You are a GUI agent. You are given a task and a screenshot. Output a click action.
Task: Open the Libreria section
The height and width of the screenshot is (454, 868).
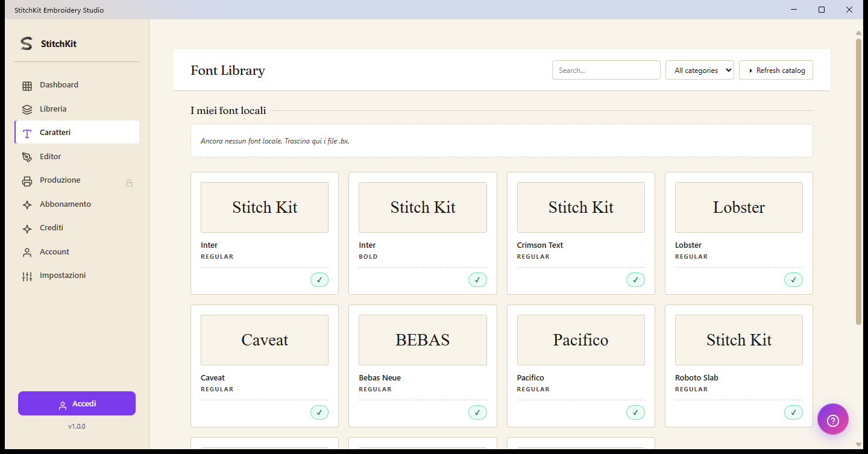click(77, 109)
